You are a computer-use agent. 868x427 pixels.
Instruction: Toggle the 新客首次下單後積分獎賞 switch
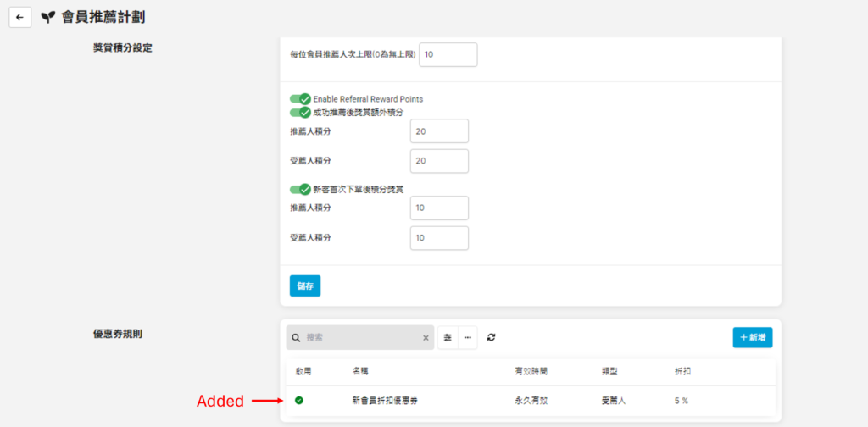(x=300, y=189)
